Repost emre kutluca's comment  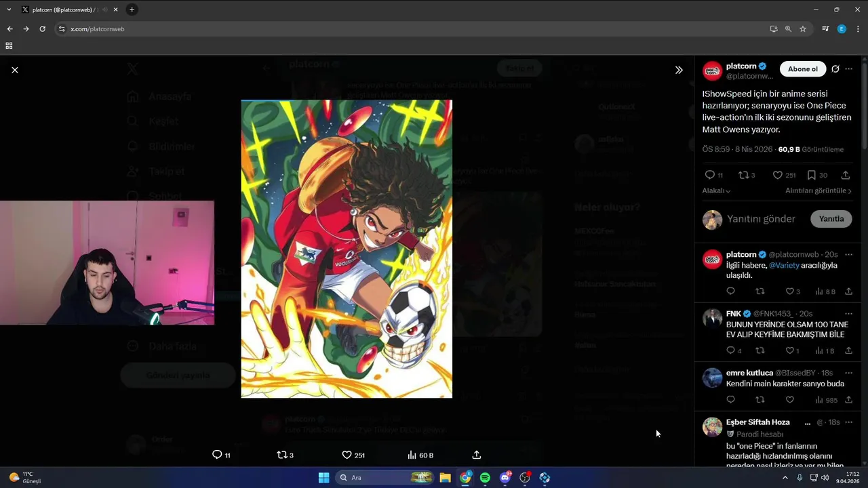point(760,400)
